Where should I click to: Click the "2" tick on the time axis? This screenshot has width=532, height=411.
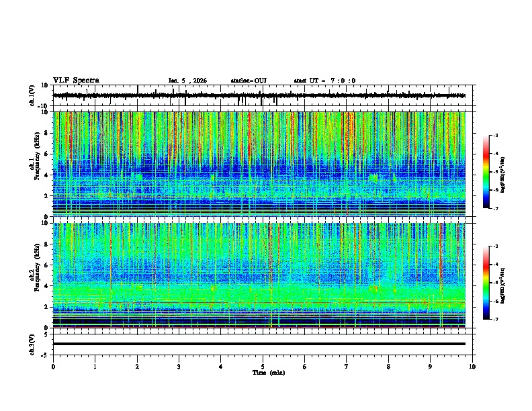click(137, 367)
